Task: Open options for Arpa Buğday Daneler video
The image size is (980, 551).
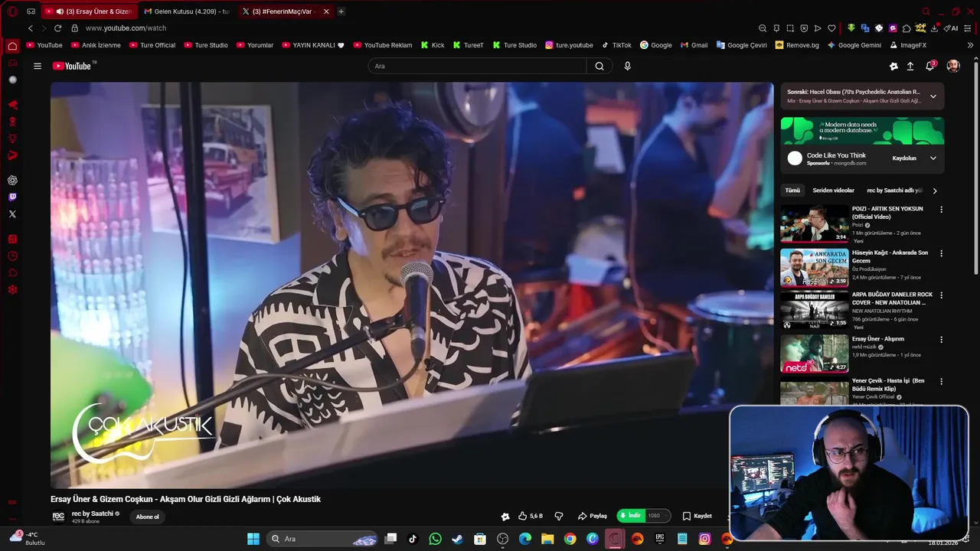Action: (x=941, y=295)
